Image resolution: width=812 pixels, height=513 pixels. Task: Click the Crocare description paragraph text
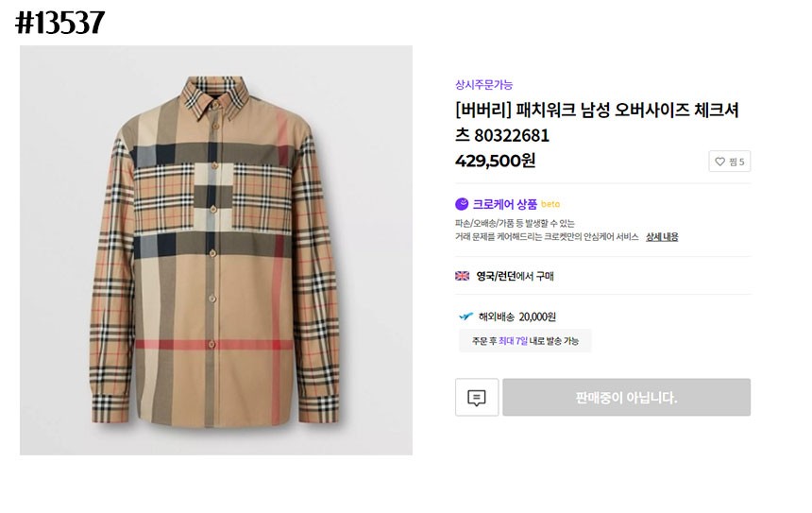(547, 230)
